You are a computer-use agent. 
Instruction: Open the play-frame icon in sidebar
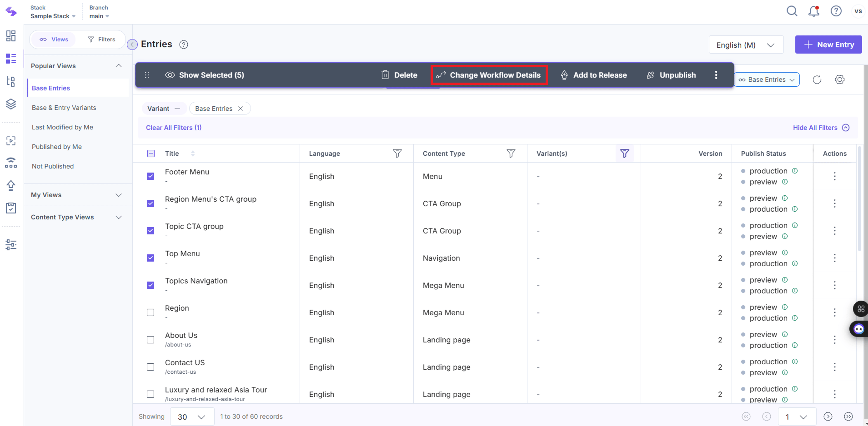click(11, 140)
